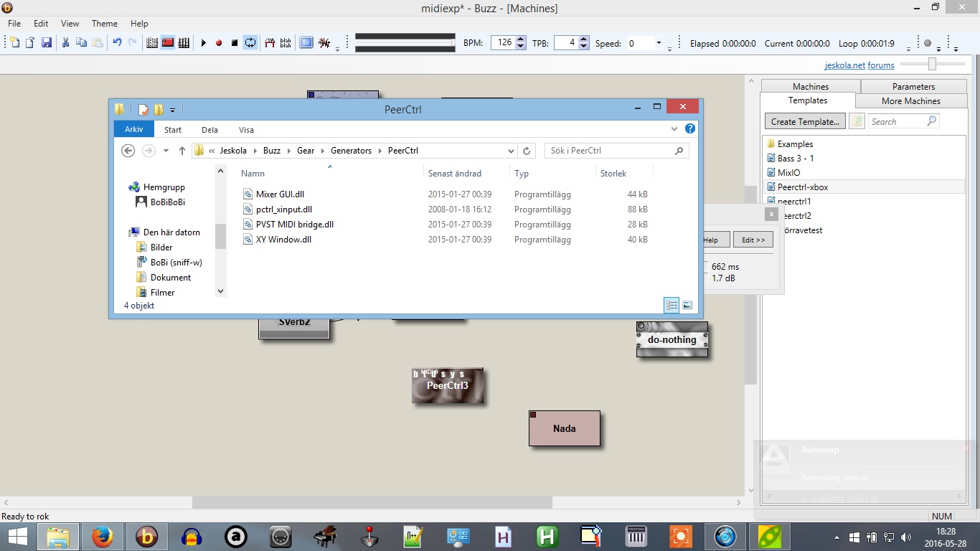The height and width of the screenshot is (551, 980).
Task: Open the View menu
Action: (70, 24)
